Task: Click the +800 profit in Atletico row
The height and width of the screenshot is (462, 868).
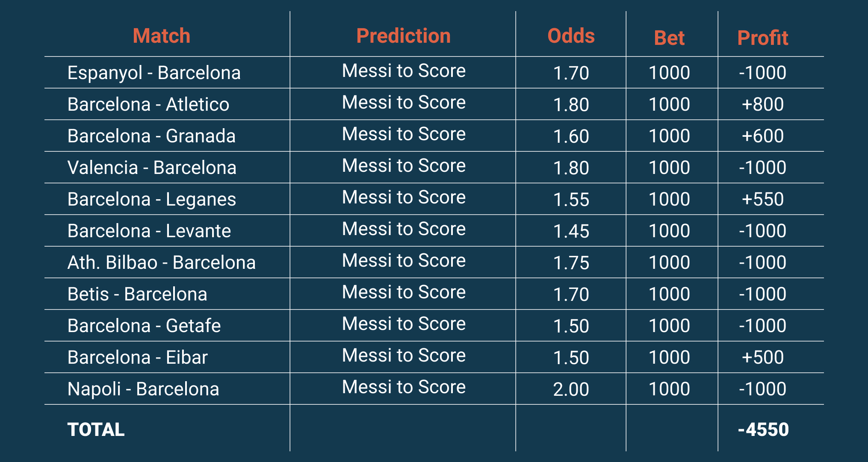Action: (762, 104)
